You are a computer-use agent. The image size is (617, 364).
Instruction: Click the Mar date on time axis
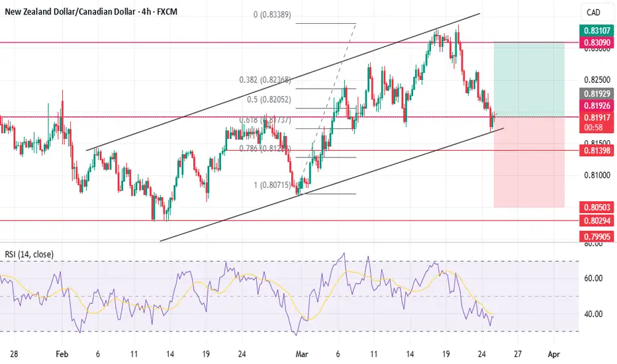click(x=302, y=354)
